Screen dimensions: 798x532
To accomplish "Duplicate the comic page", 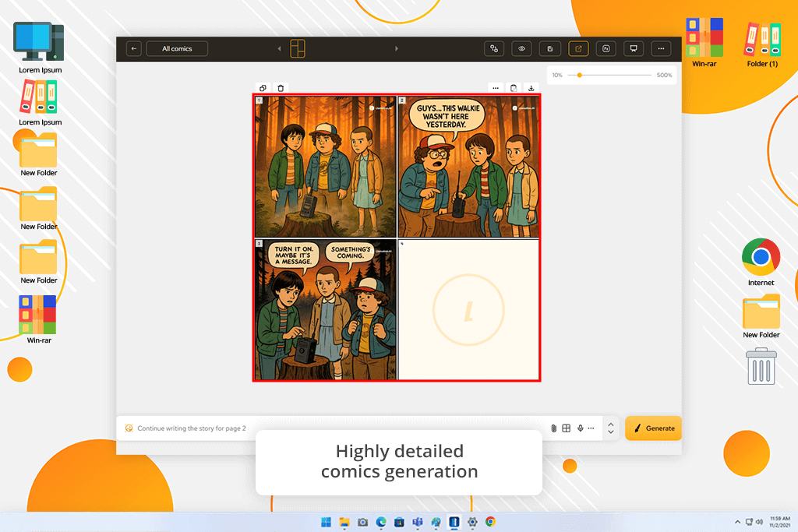I will [x=263, y=88].
